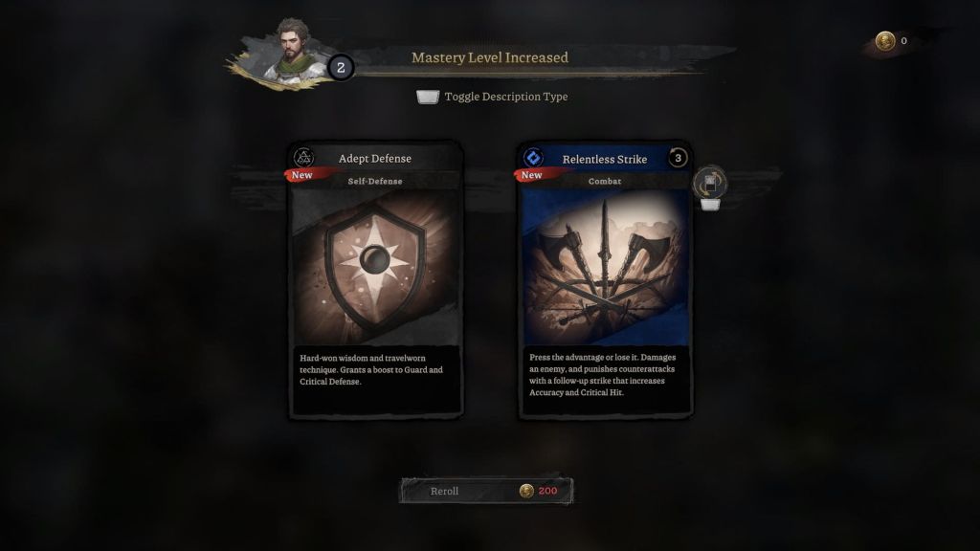980x551 pixels.
Task: Click the mastery level 2 badge
Action: click(341, 68)
